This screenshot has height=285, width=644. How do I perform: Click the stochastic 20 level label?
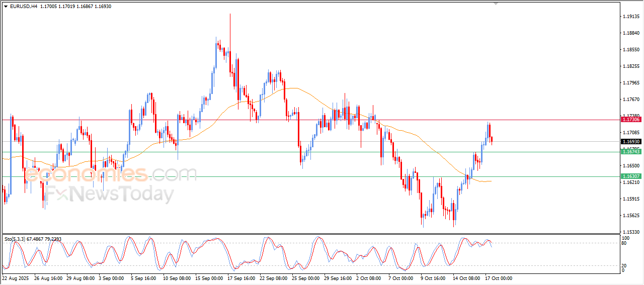point(625,265)
